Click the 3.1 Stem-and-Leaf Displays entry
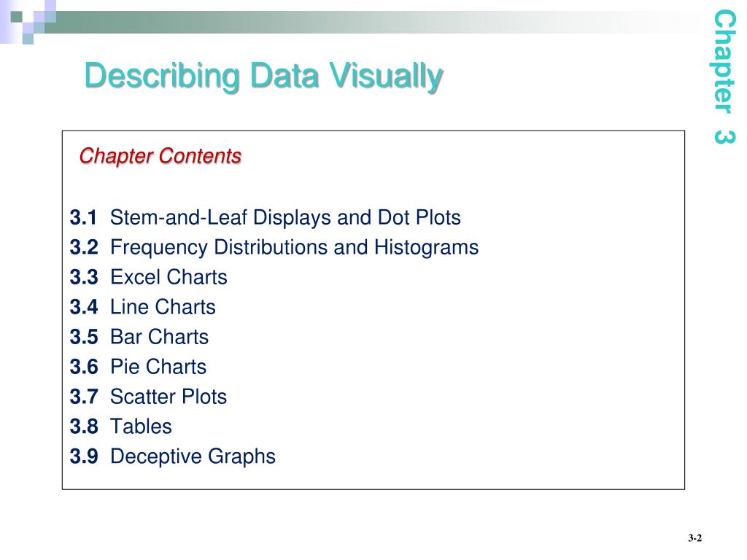Screen dimensions: 747x560 coord(266,217)
